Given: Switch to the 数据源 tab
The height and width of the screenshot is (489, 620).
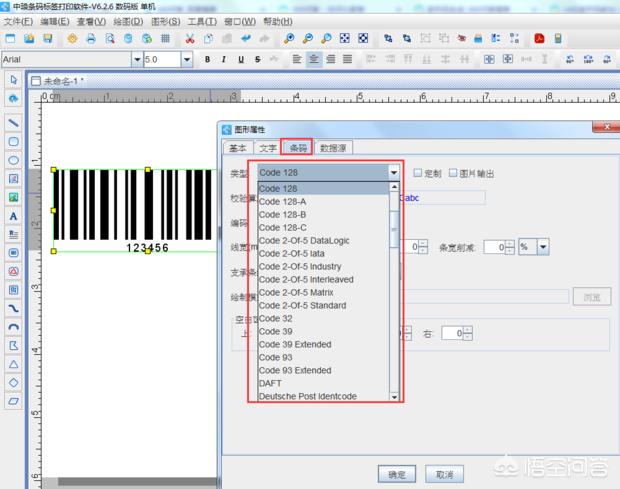Looking at the screenshot, I should [x=333, y=148].
